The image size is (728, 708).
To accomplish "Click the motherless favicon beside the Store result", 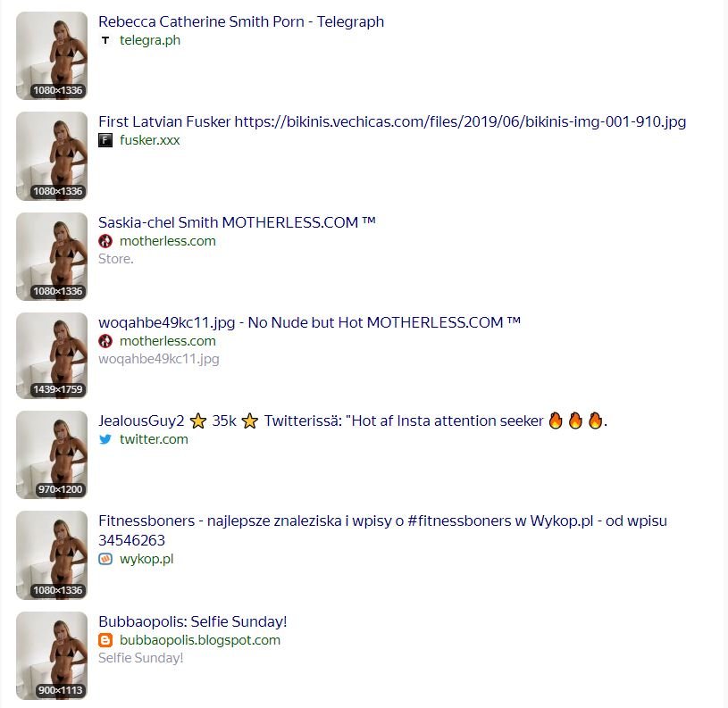I will (x=105, y=241).
